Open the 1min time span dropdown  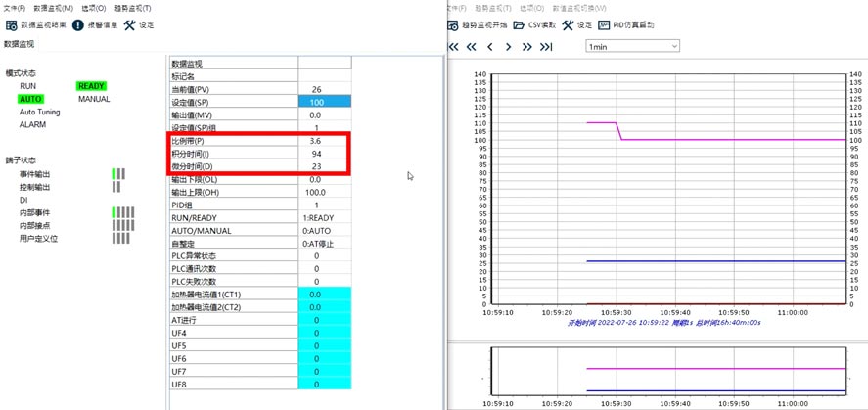click(632, 46)
